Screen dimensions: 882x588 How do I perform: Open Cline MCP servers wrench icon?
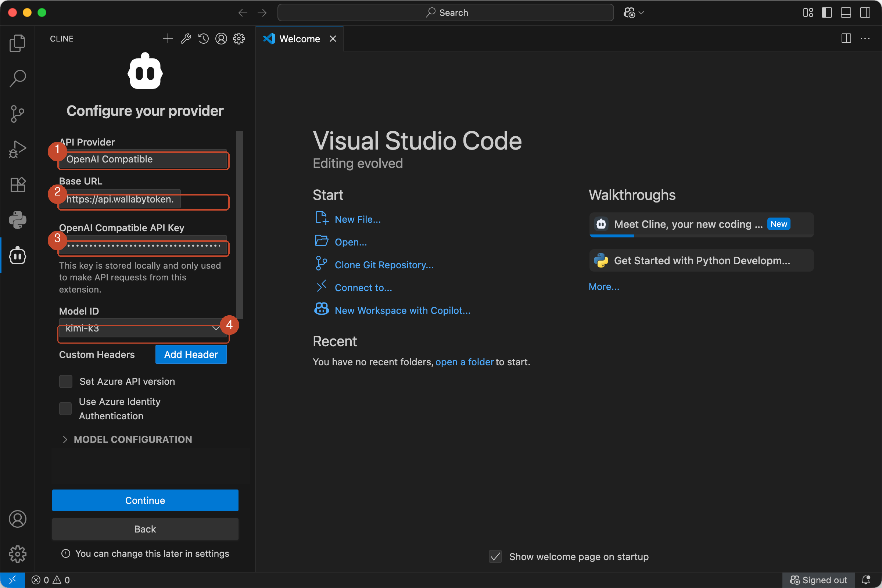coord(186,38)
